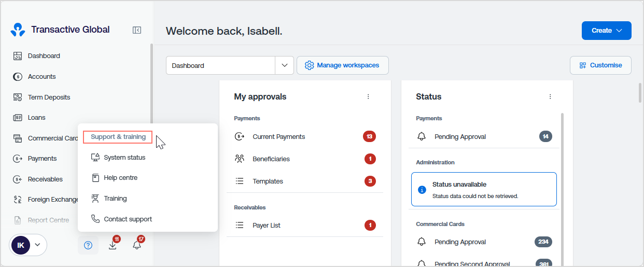Click the Accounts dollar icon in sidebar
644x267 pixels.
click(x=18, y=77)
